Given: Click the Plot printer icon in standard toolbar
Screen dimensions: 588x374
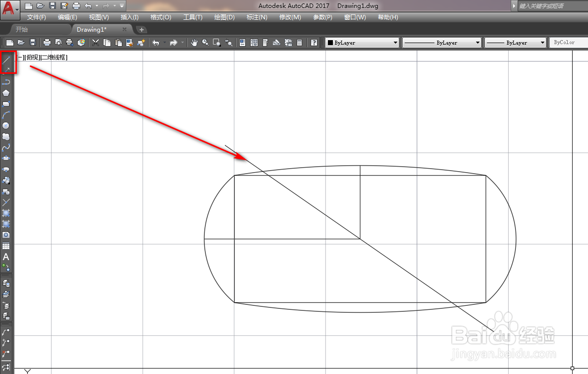Looking at the screenshot, I should click(47, 43).
